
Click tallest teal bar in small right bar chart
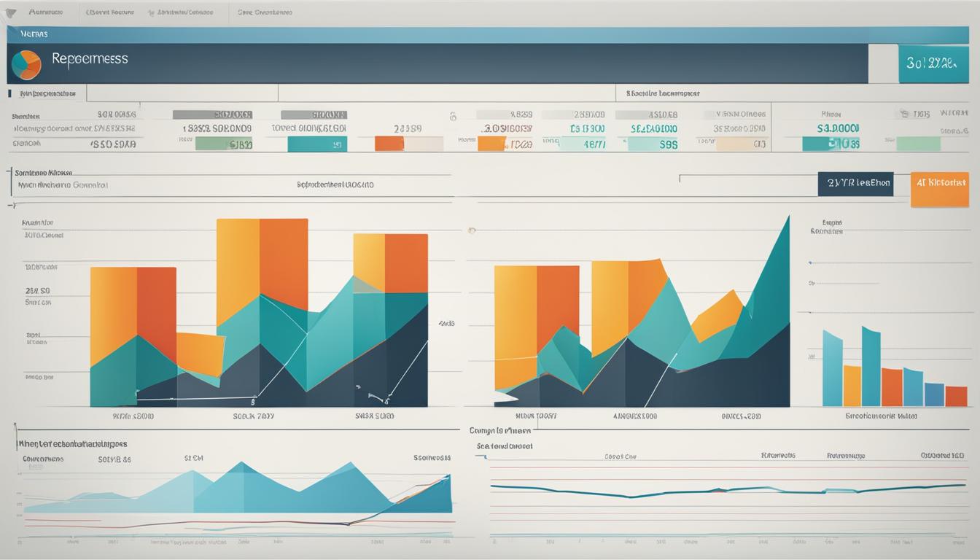click(x=871, y=366)
